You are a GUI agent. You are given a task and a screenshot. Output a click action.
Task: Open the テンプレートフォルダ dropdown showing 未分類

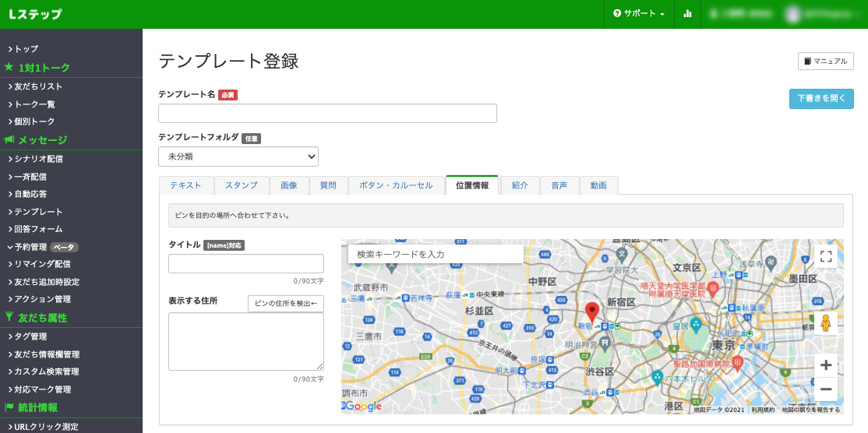238,157
